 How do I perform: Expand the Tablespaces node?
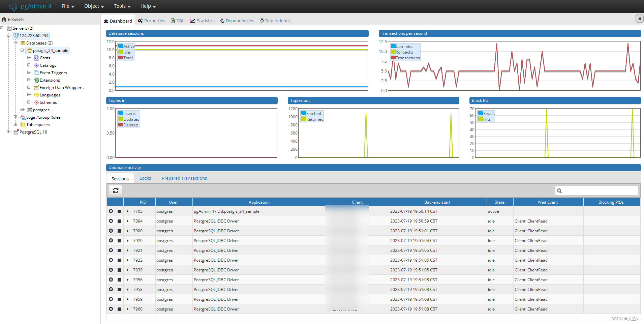[16, 124]
